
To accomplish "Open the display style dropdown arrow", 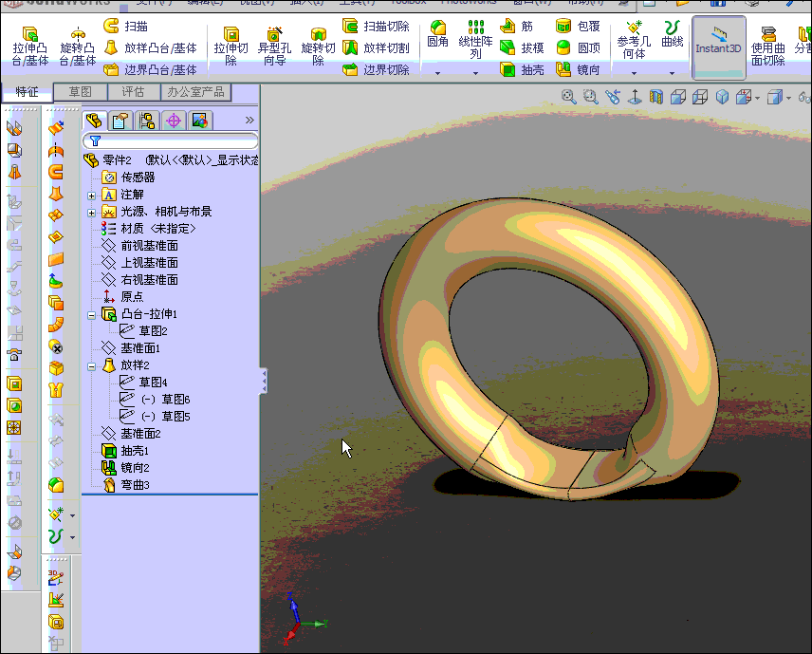I will [788, 98].
